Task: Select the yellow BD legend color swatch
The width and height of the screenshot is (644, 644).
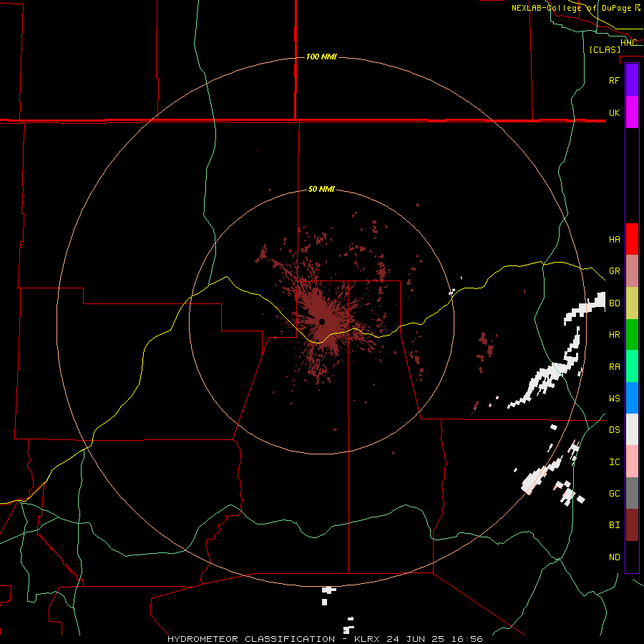Action: (x=632, y=303)
